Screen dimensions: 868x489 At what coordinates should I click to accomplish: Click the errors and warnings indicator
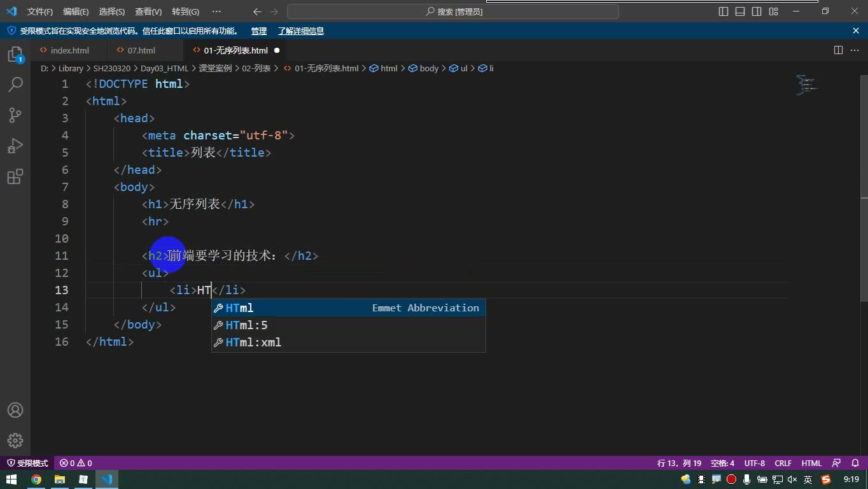coord(76,463)
